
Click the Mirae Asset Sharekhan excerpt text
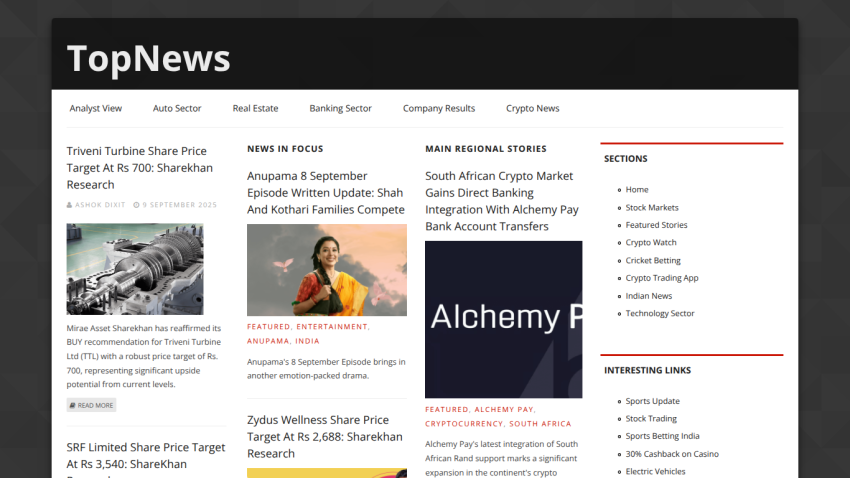click(x=144, y=356)
